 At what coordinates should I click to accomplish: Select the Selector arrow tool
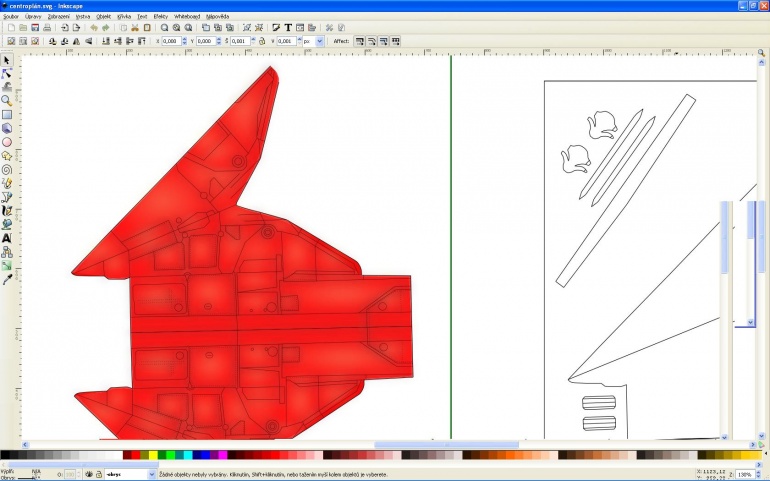pyautogui.click(x=6, y=60)
